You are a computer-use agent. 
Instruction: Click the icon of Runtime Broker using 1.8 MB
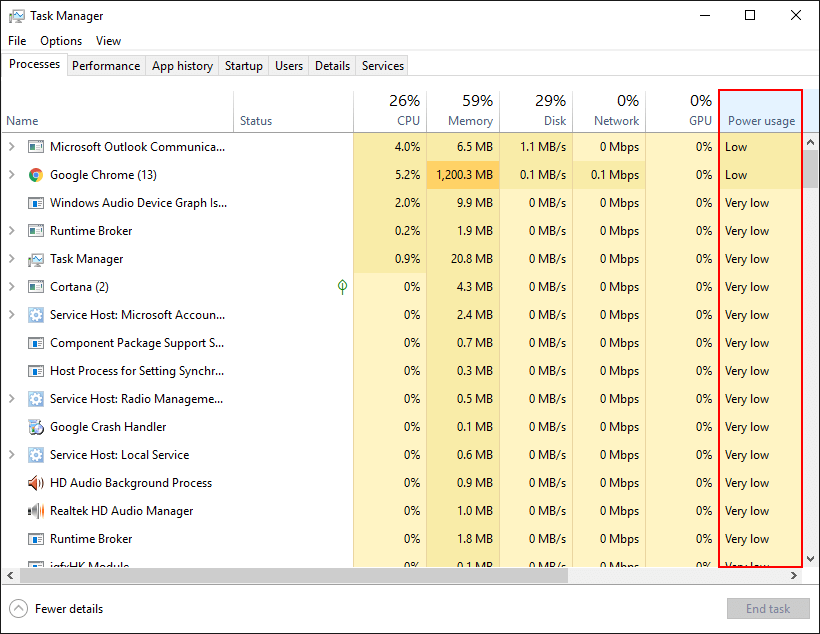[36, 539]
